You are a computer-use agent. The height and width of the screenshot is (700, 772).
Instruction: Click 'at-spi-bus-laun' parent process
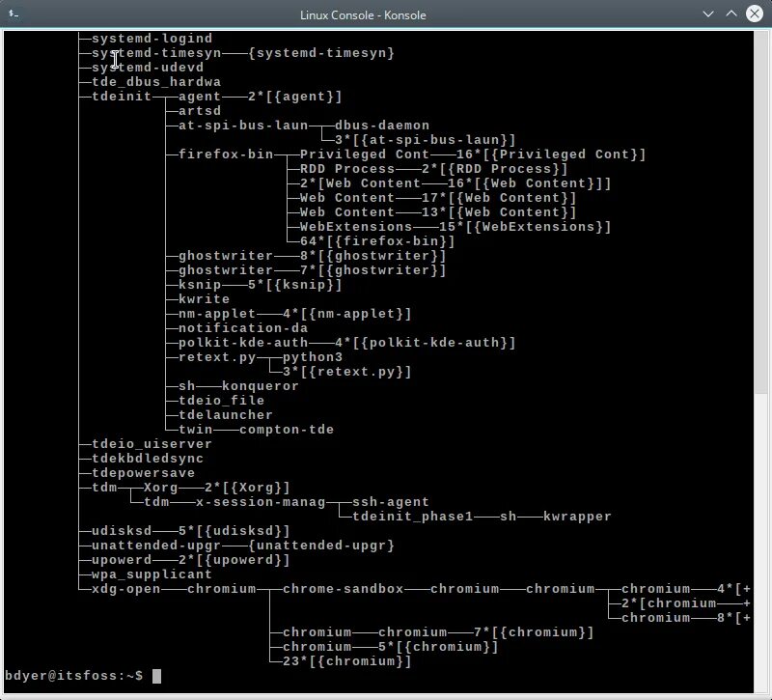pyautogui.click(x=243, y=126)
